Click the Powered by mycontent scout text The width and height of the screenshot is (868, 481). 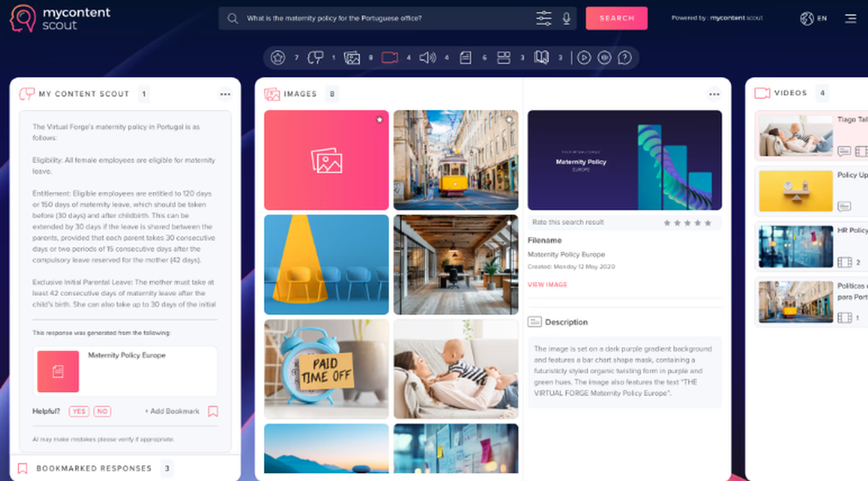717,17
